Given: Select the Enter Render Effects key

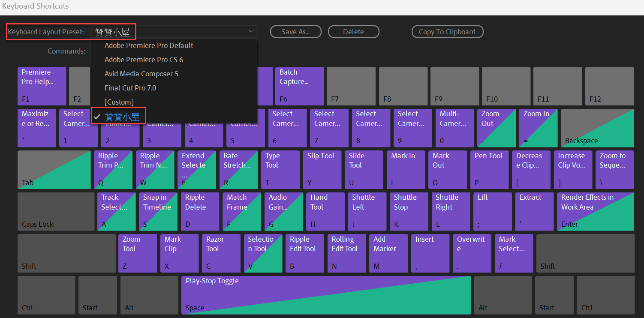Looking at the screenshot, I should tap(596, 211).
